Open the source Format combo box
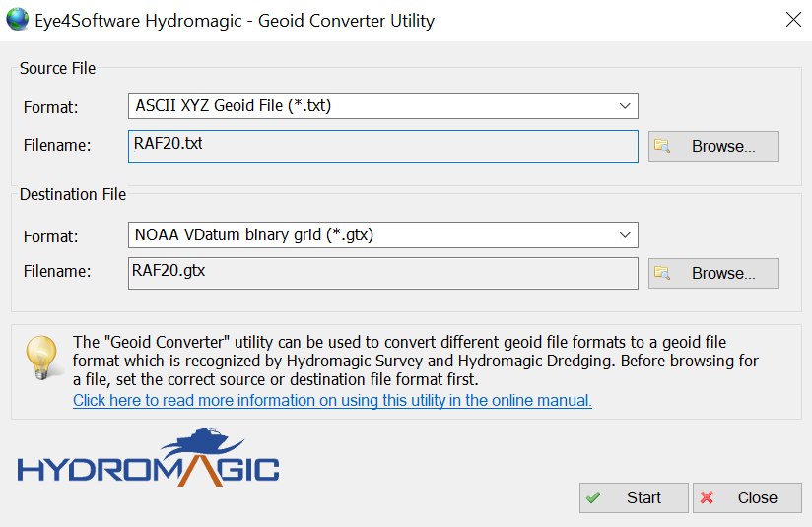This screenshot has width=812, height=527. pyautogui.click(x=374, y=106)
